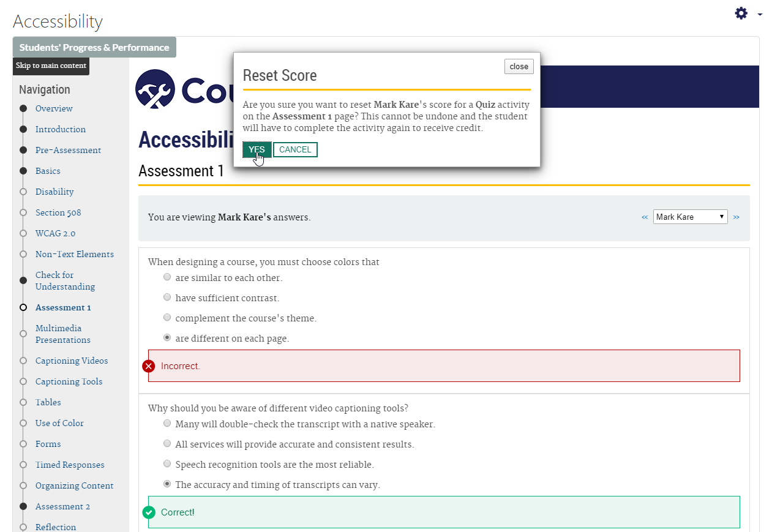The width and height of the screenshot is (772, 532).
Task: Navigate to Organizing Content page
Action: tap(75, 485)
